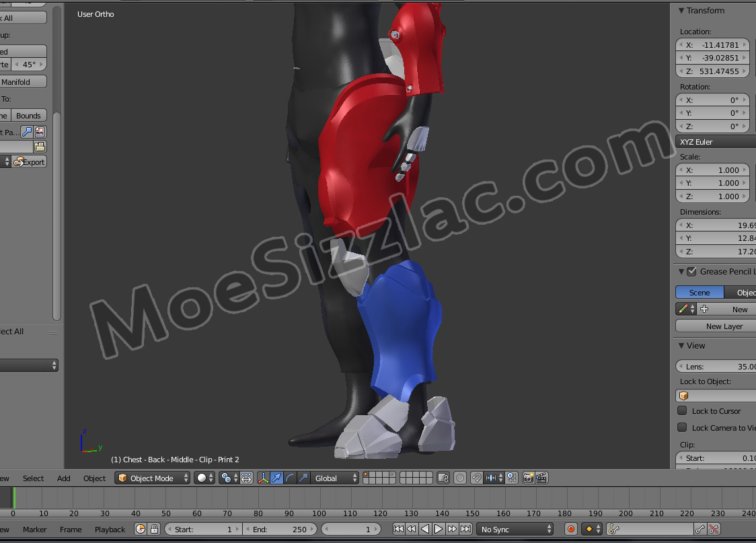Click the keying set key icon
The height and width of the screenshot is (543, 756).
tap(614, 529)
